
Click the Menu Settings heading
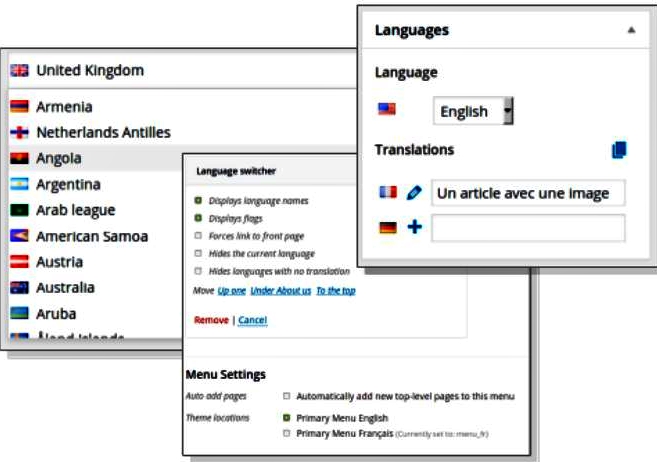pyautogui.click(x=225, y=374)
